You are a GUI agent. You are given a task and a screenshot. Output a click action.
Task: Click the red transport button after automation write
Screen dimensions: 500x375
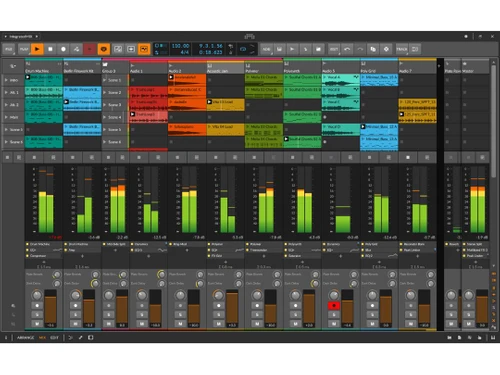click(x=90, y=49)
